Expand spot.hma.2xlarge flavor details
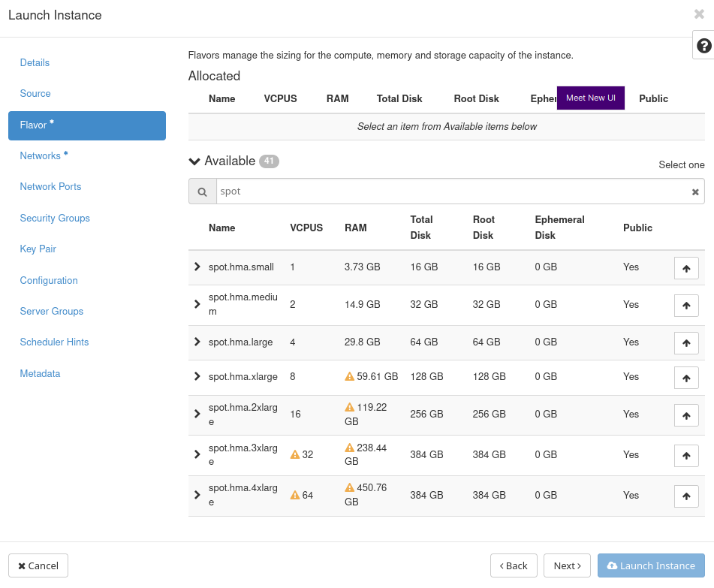714x588 pixels. coord(197,414)
